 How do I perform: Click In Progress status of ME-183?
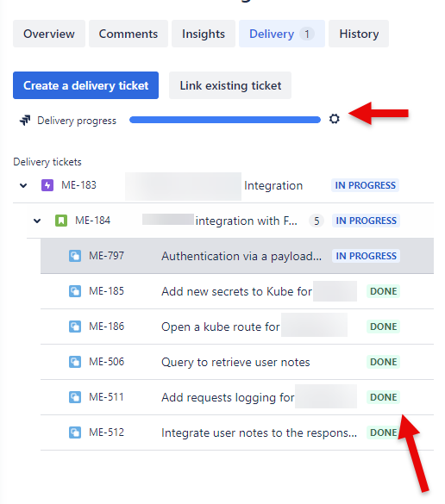[365, 185]
